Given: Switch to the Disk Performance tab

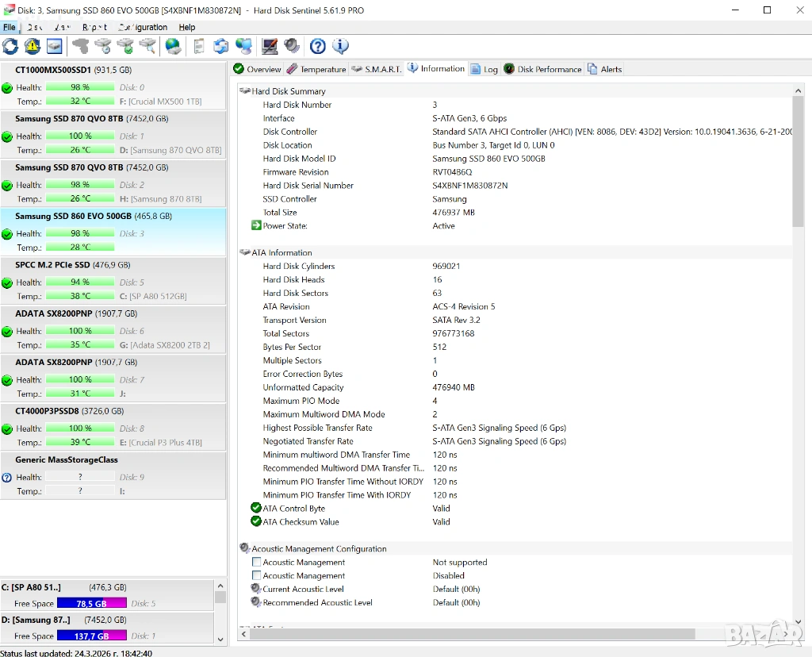Looking at the screenshot, I should pyautogui.click(x=542, y=69).
